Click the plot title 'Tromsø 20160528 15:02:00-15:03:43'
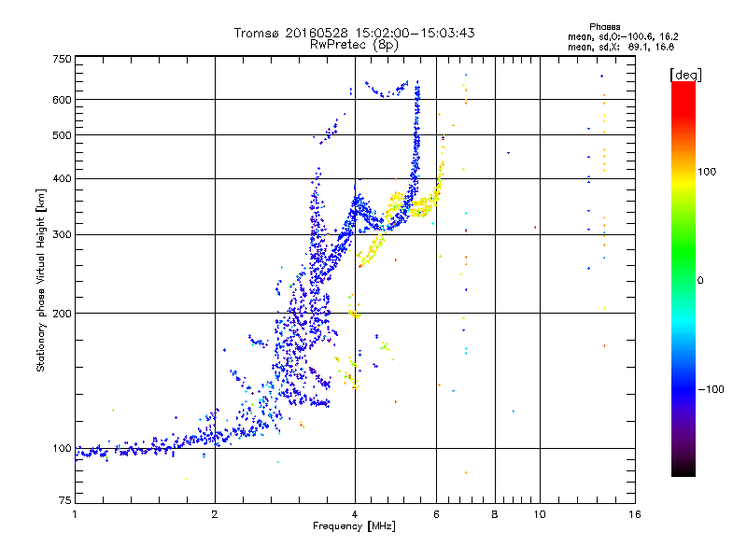 click(x=354, y=33)
